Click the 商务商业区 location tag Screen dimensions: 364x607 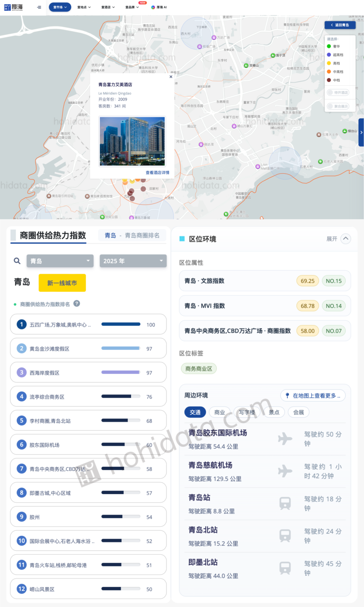coord(199,368)
